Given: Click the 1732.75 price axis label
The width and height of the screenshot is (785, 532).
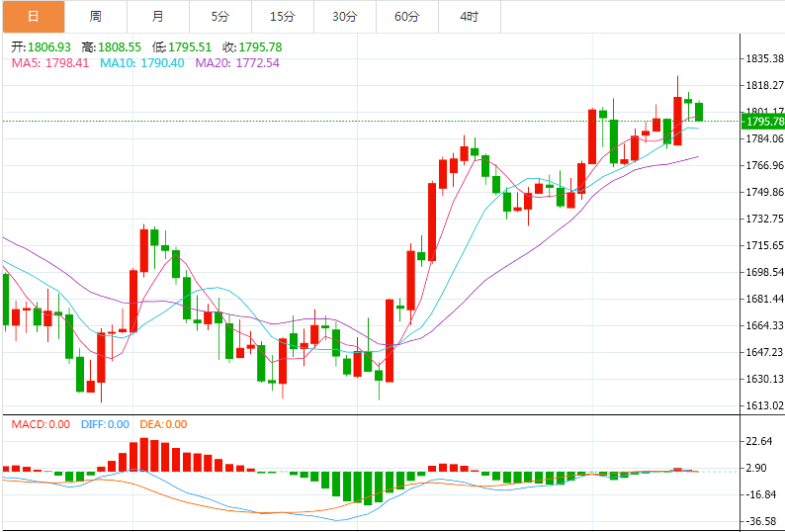Looking at the screenshot, I should point(765,219).
